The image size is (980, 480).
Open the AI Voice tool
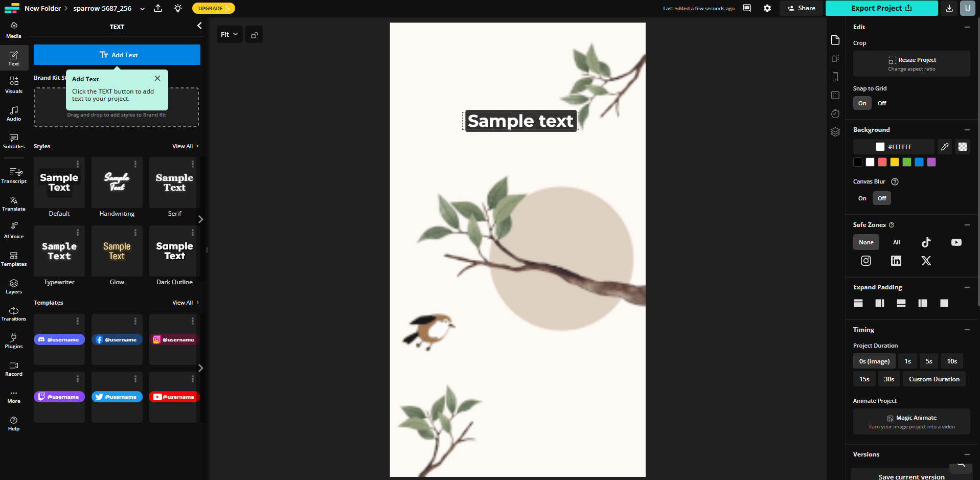coord(13,230)
